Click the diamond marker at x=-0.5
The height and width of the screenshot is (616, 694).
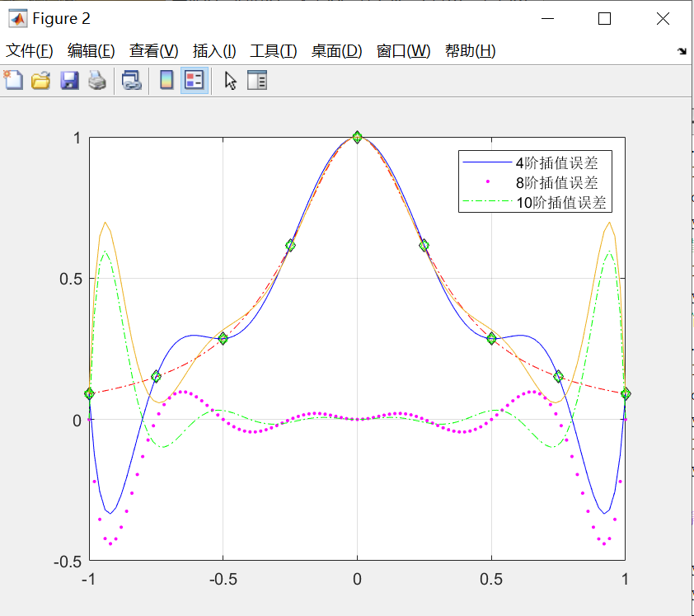[x=223, y=339]
